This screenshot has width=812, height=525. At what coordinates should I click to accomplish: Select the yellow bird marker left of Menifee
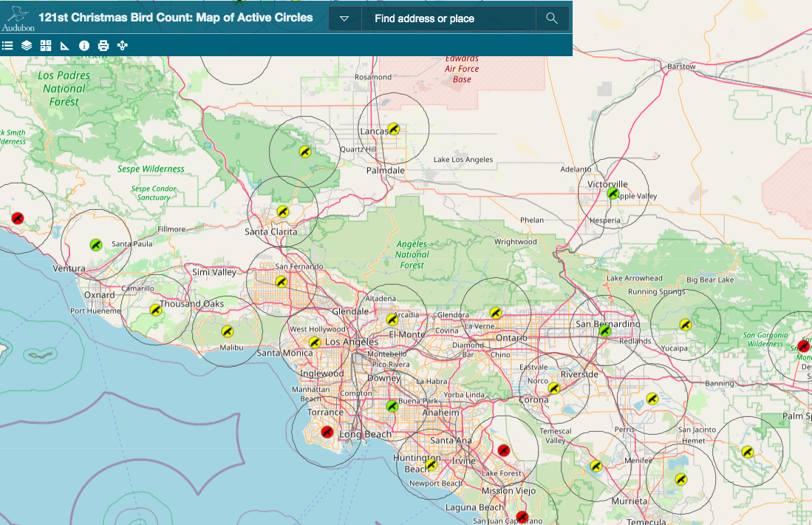[x=596, y=466]
